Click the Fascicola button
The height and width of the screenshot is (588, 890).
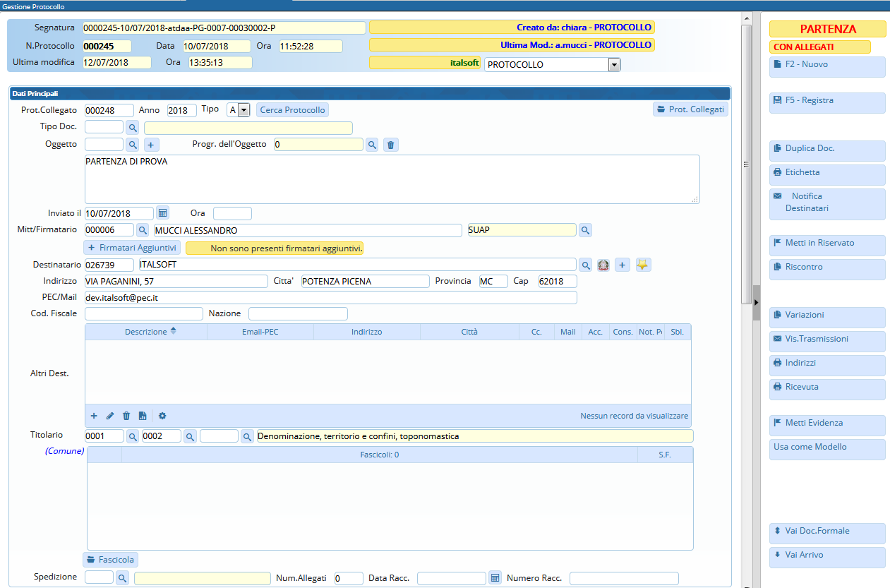(111, 560)
